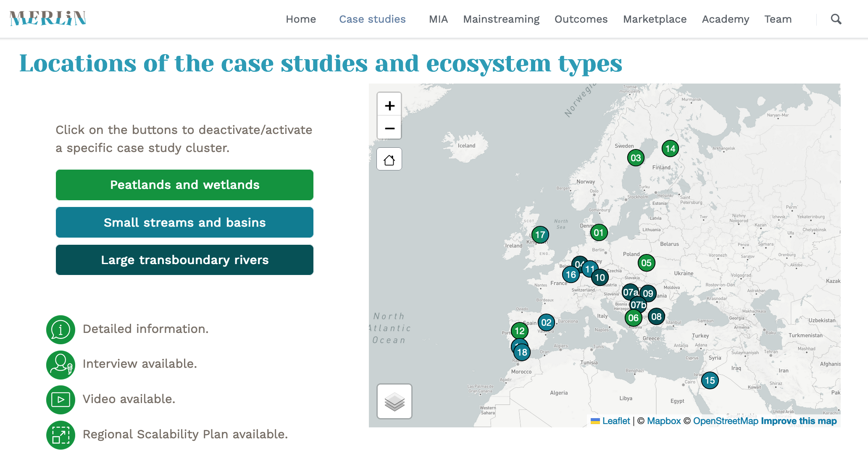Screen dimensions: 868x466
Task: Open the Mainstreaming menu item
Action: tap(501, 19)
